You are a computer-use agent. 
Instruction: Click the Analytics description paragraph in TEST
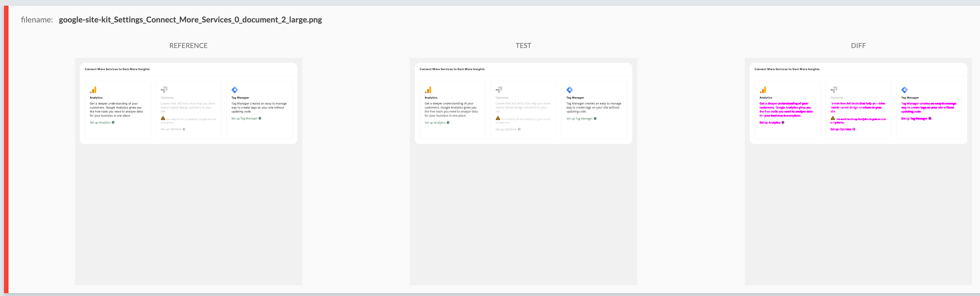click(x=451, y=110)
